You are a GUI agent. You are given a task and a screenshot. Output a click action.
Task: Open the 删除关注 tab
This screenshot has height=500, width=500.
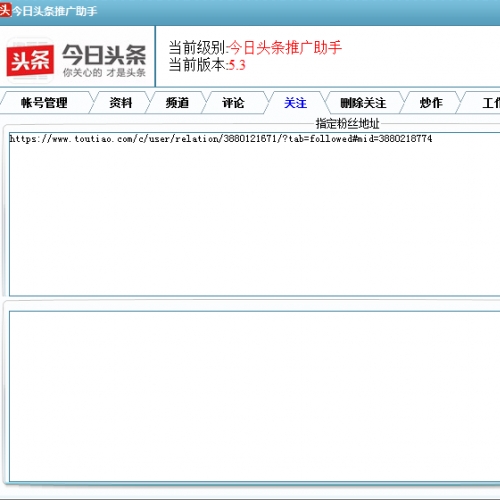(x=363, y=103)
